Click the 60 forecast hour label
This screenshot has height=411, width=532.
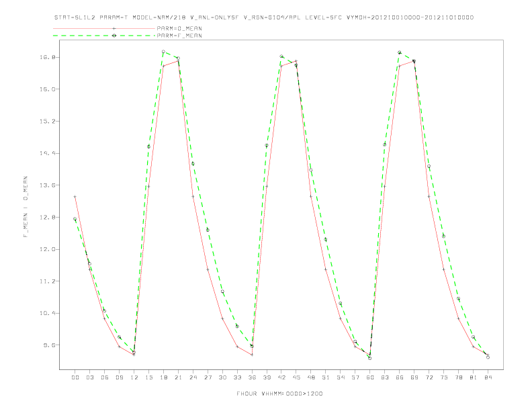pos(370,377)
